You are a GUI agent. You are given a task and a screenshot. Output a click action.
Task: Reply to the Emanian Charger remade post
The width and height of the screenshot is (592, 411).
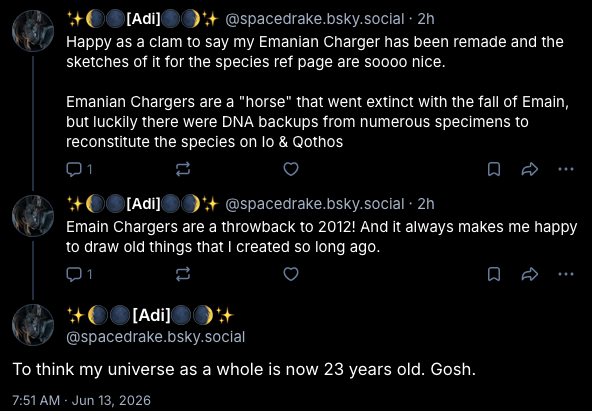tap(79, 169)
